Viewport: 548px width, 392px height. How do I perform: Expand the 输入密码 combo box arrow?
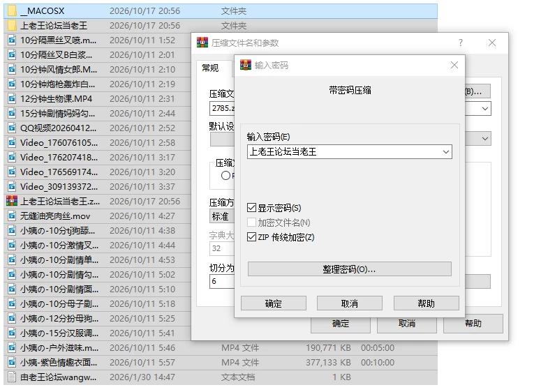446,152
